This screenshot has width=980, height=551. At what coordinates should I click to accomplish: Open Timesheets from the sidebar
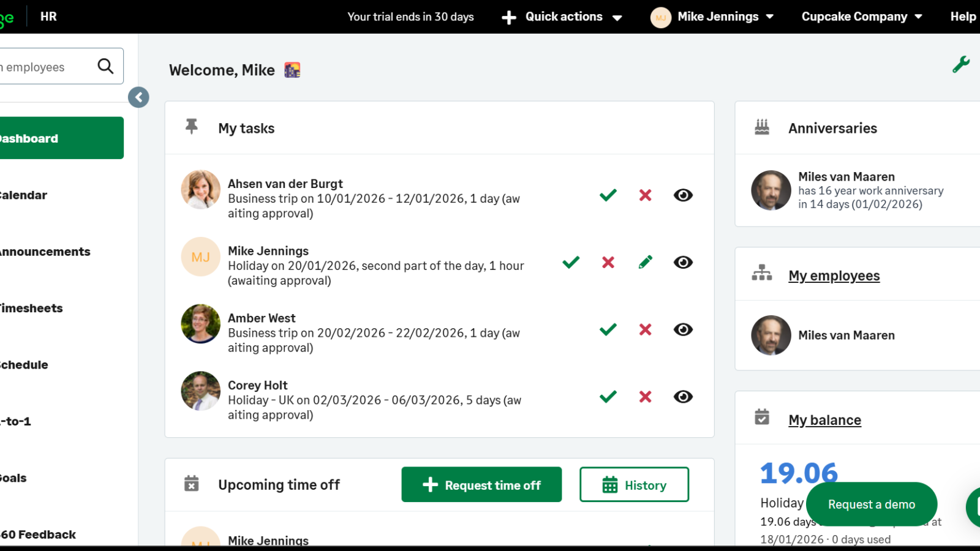tap(32, 309)
